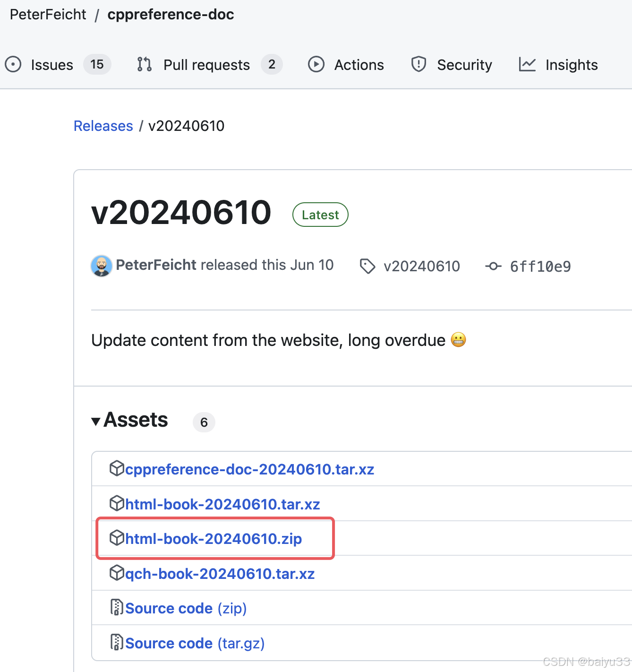
Task: Click the Pull requests count badge 2
Action: point(272,64)
